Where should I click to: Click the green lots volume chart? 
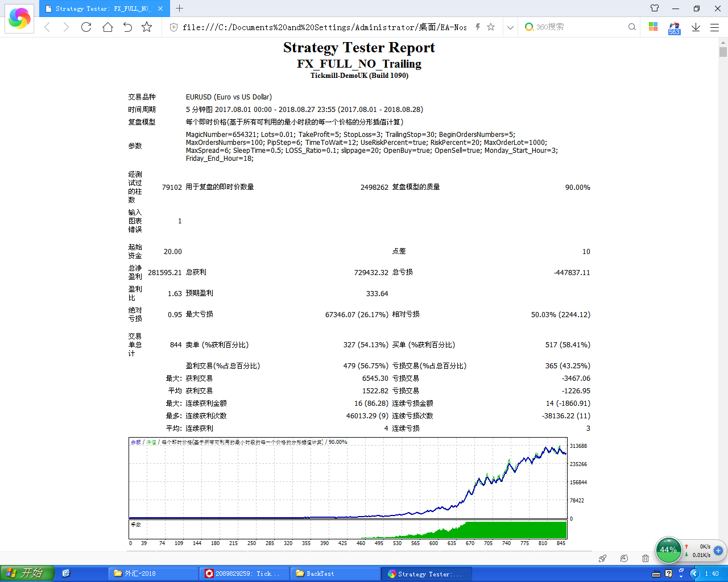point(348,529)
